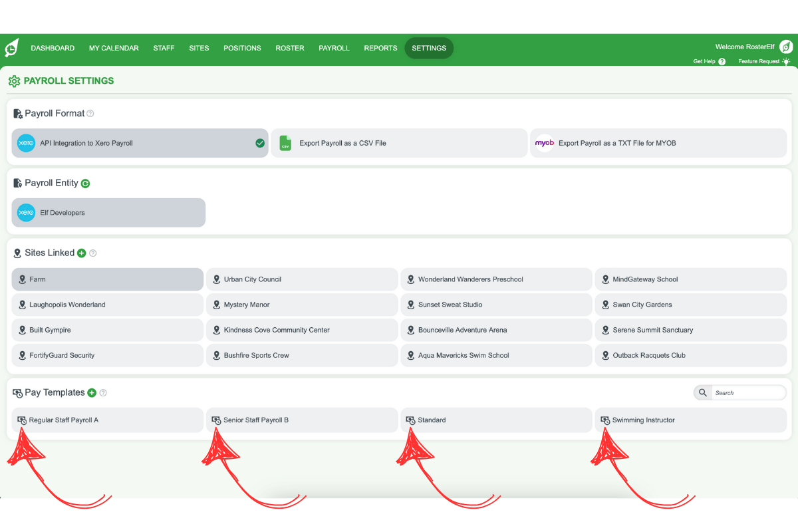Click the add icon next to Pay Templates
The width and height of the screenshot is (798, 532).
tap(92, 392)
